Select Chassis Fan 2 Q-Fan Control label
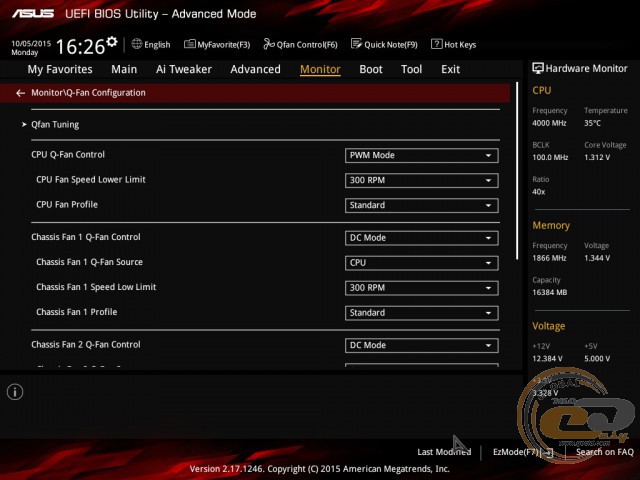Screen dimensions: 640x480 (x=86, y=344)
